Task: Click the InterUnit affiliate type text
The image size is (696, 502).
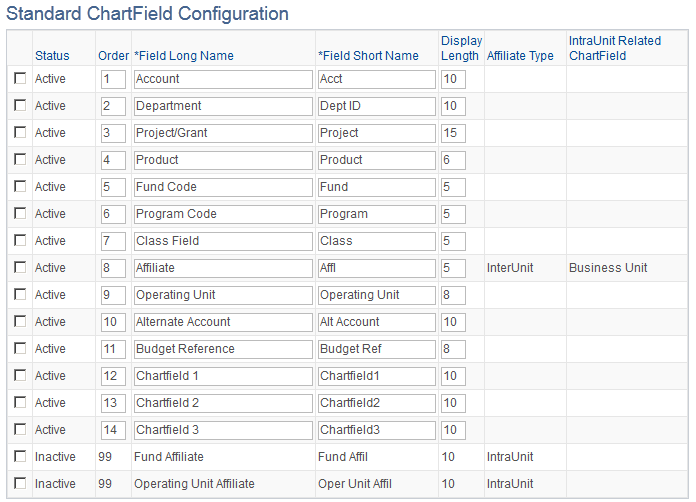Action: [x=510, y=268]
